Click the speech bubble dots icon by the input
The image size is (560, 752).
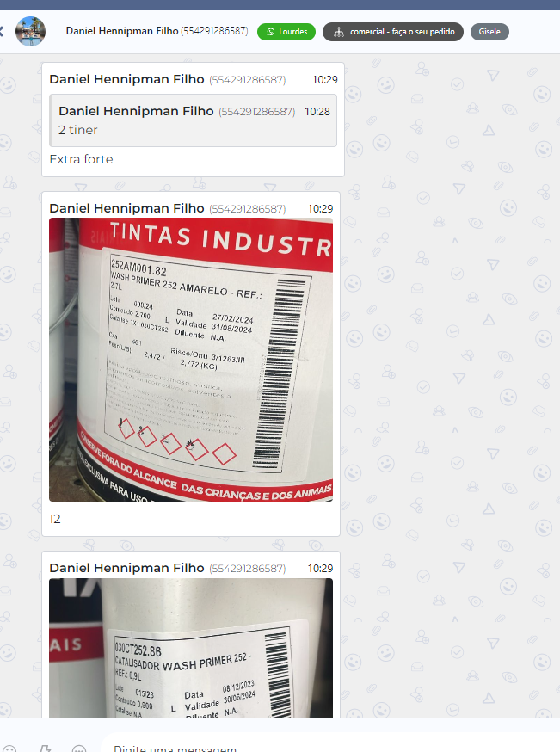tap(79, 749)
